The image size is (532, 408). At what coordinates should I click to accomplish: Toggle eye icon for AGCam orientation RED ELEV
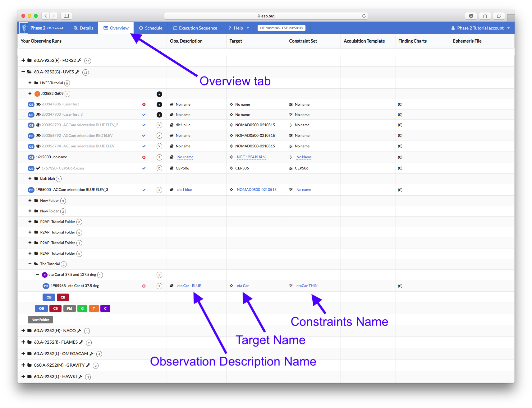point(38,136)
